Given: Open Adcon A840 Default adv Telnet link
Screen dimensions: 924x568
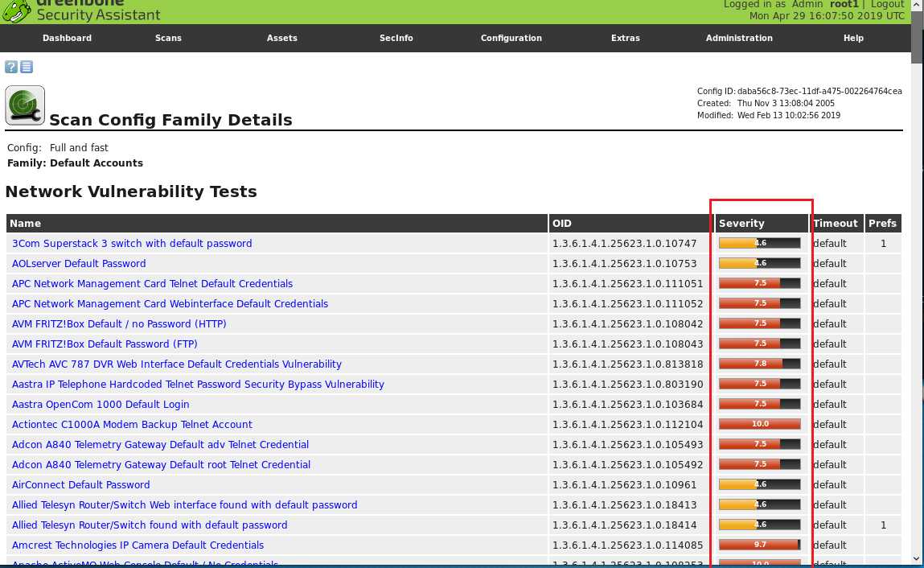Looking at the screenshot, I should coord(160,444).
